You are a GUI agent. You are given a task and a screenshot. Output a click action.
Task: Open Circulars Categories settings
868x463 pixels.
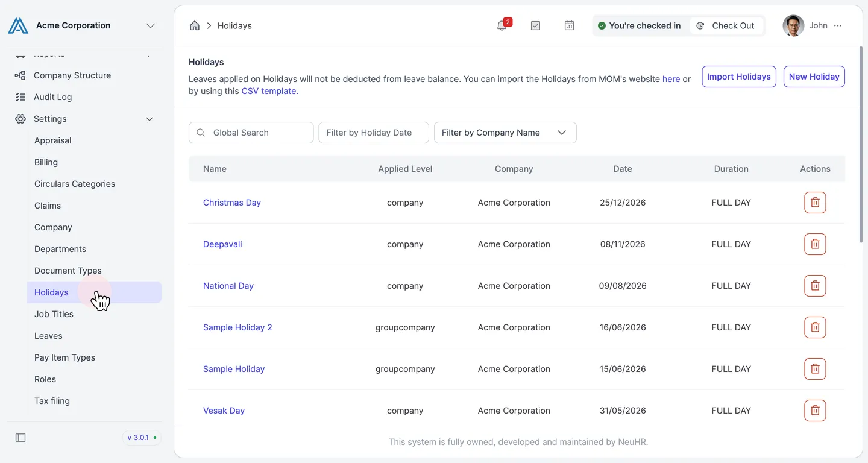tap(94, 184)
